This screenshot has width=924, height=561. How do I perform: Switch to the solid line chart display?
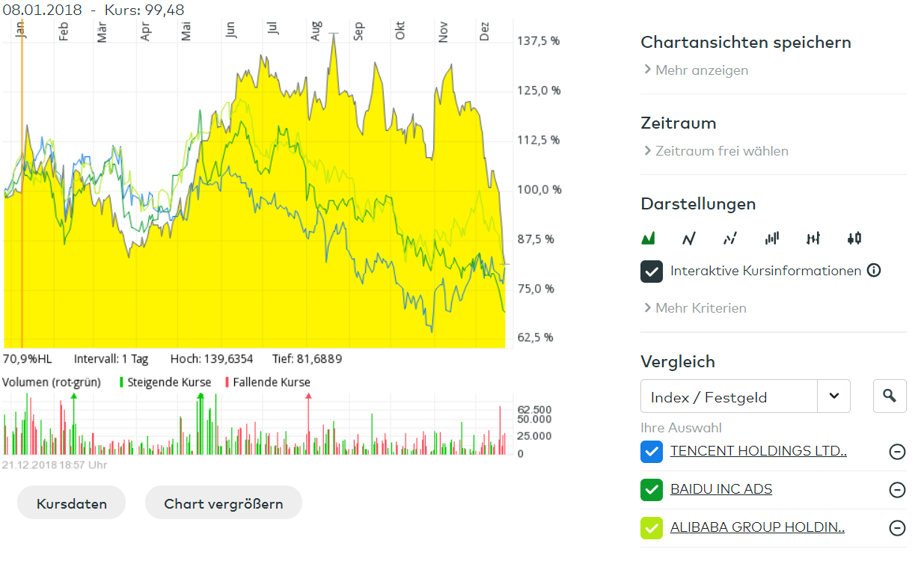(x=688, y=239)
